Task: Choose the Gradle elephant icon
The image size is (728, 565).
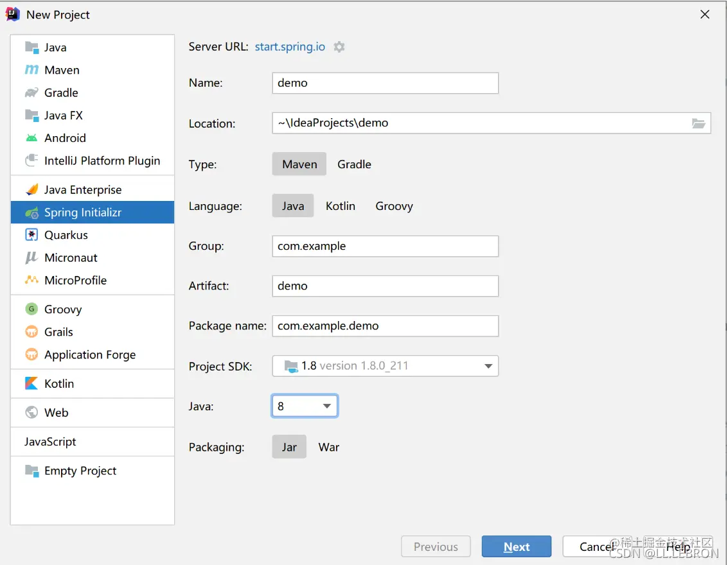Action: point(31,92)
